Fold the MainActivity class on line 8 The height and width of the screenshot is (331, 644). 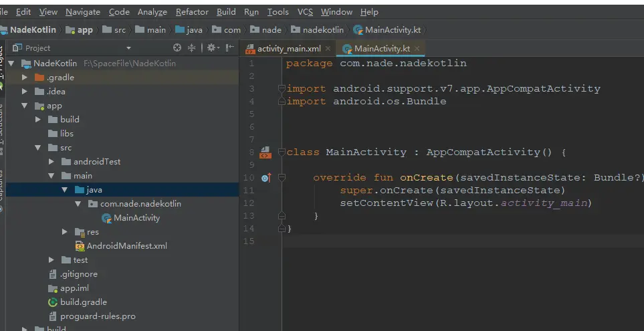coord(282,152)
